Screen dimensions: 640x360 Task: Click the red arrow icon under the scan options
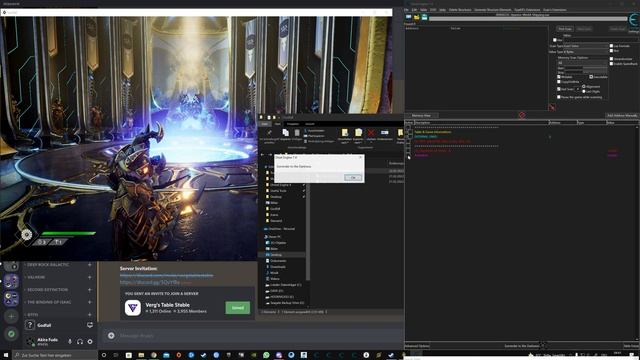(552, 107)
